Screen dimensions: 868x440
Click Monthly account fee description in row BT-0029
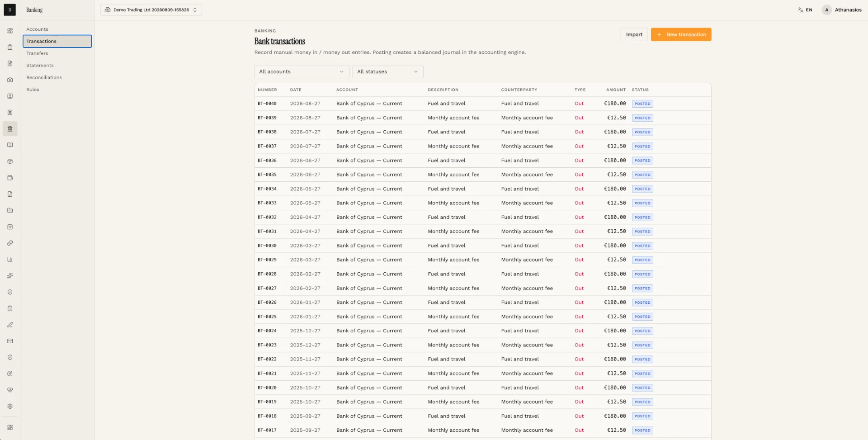click(x=453, y=260)
